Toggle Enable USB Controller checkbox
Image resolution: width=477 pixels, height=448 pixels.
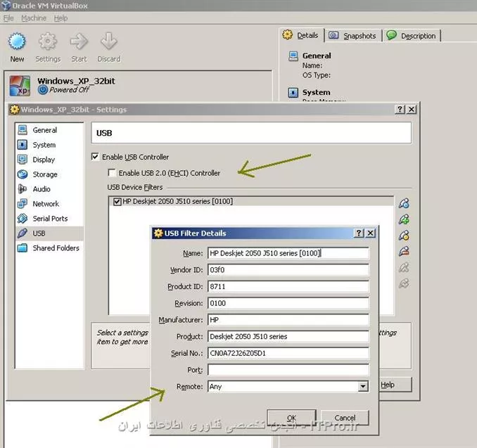pos(95,157)
